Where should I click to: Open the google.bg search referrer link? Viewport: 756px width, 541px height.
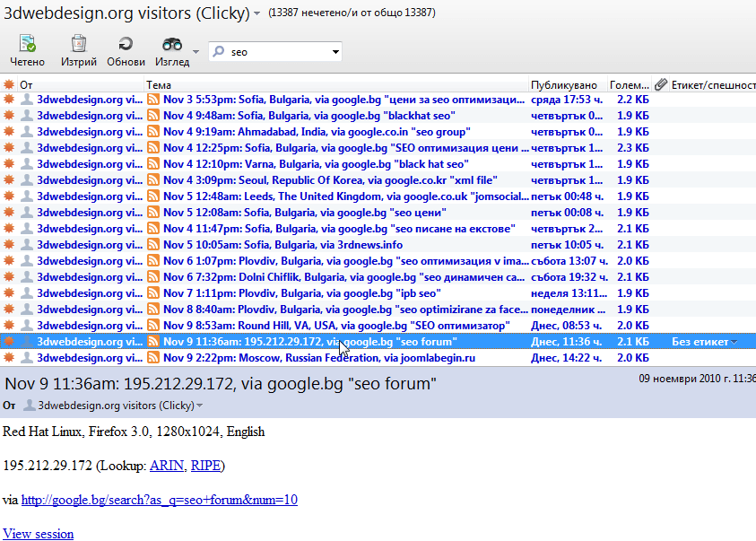pyautogui.click(x=159, y=500)
